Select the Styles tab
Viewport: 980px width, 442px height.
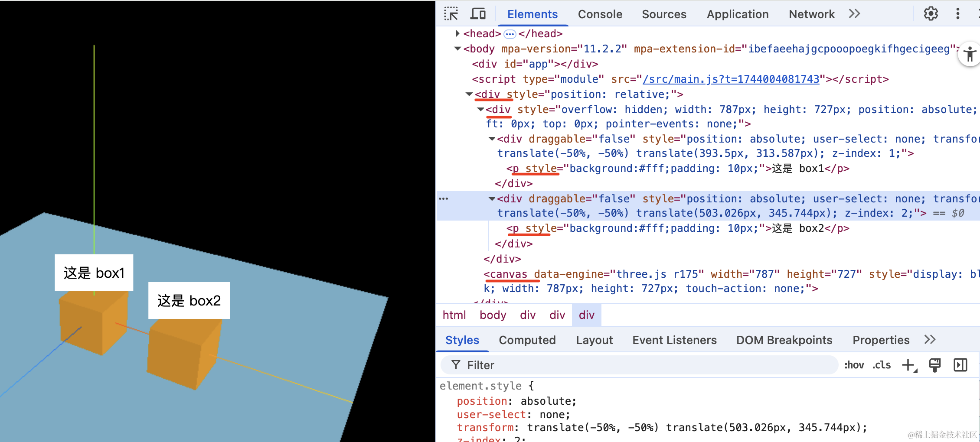(x=462, y=340)
